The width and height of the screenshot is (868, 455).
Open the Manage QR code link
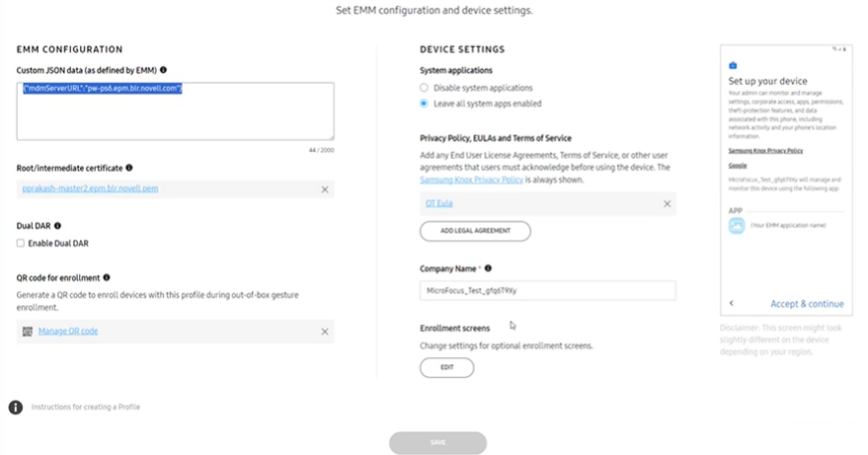(x=68, y=332)
